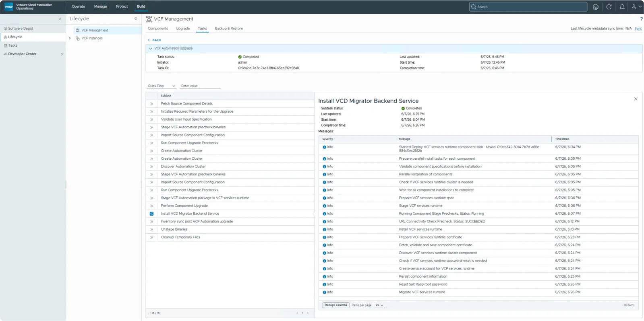This screenshot has height=321, width=644.
Task: Expand Perform Component Upgrade subtask details
Action: click(x=152, y=206)
